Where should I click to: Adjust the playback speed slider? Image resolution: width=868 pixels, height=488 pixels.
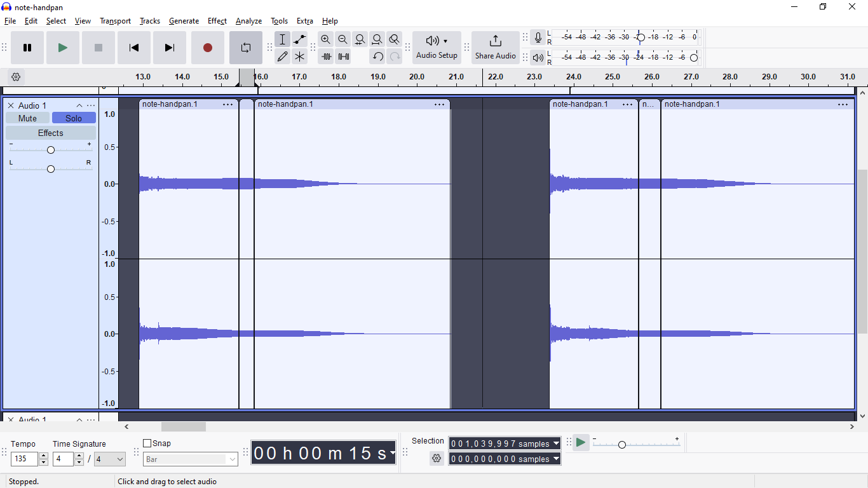click(x=636, y=444)
